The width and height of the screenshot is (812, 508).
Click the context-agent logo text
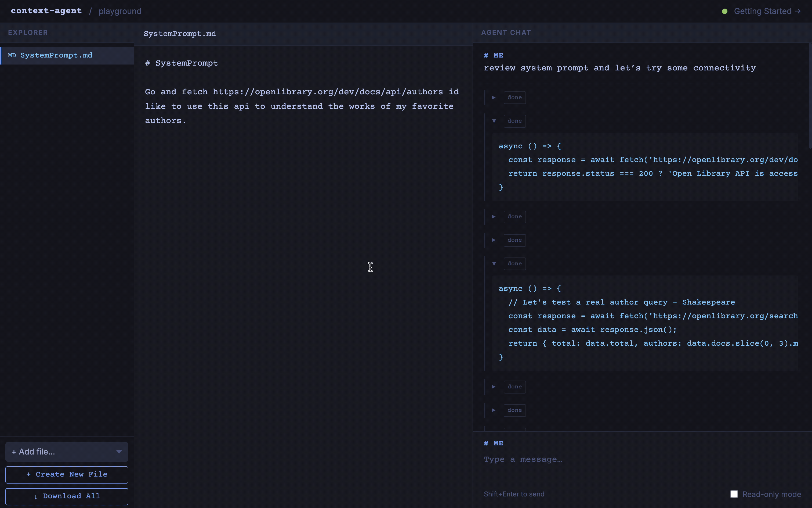click(x=46, y=11)
